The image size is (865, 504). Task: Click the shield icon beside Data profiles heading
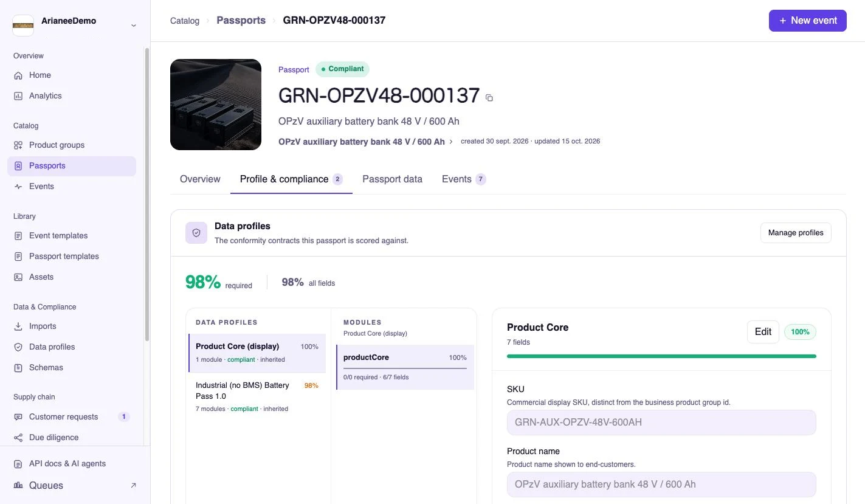196,233
